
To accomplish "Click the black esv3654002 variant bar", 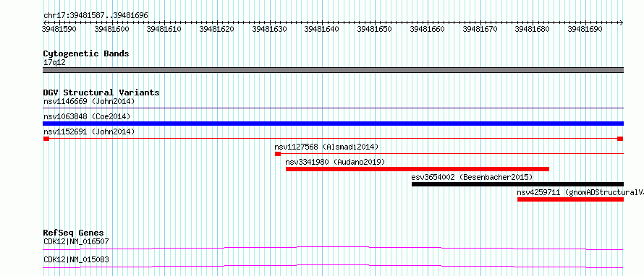I will click(x=517, y=184).
